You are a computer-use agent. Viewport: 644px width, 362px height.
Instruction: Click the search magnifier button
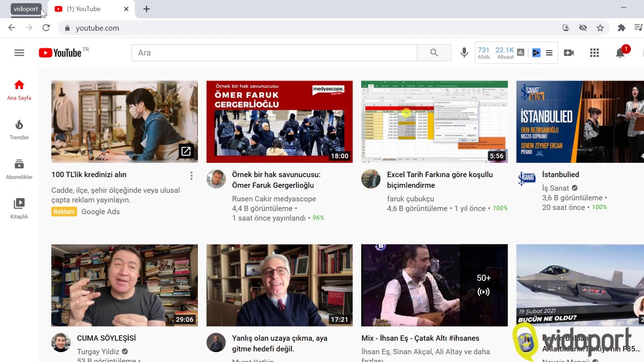tap(434, 53)
